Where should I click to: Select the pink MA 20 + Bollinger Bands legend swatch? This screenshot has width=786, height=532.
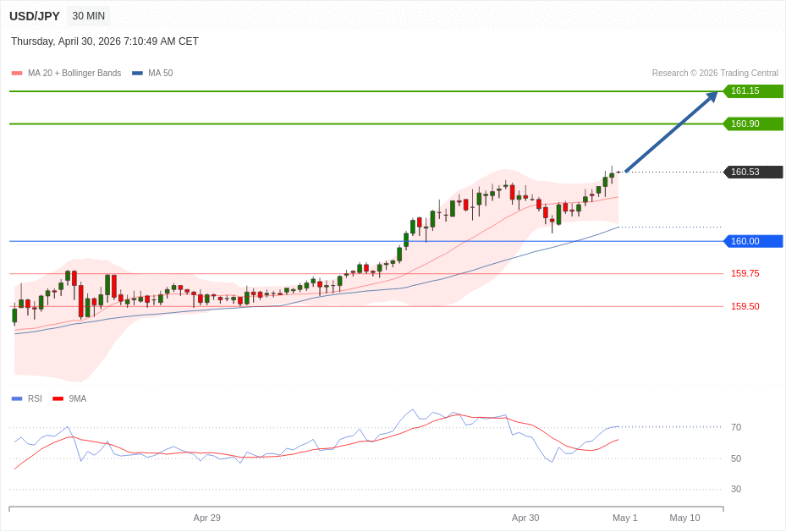click(x=14, y=73)
